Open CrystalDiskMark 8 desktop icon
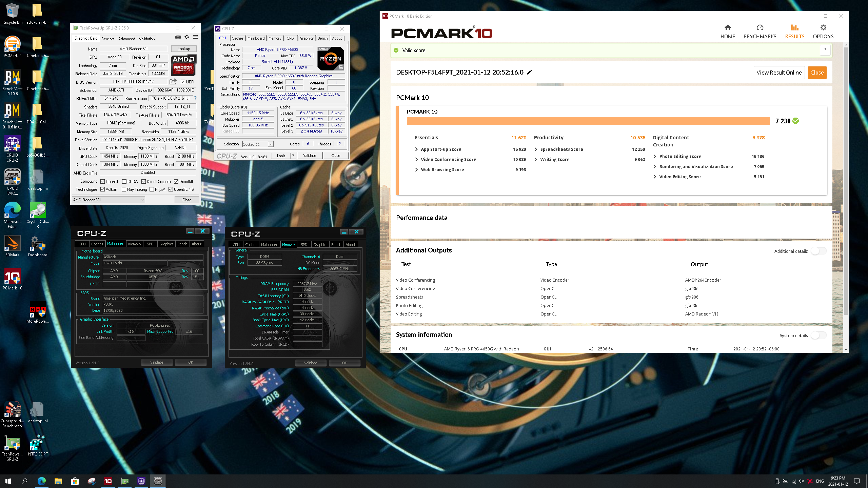 (x=38, y=215)
